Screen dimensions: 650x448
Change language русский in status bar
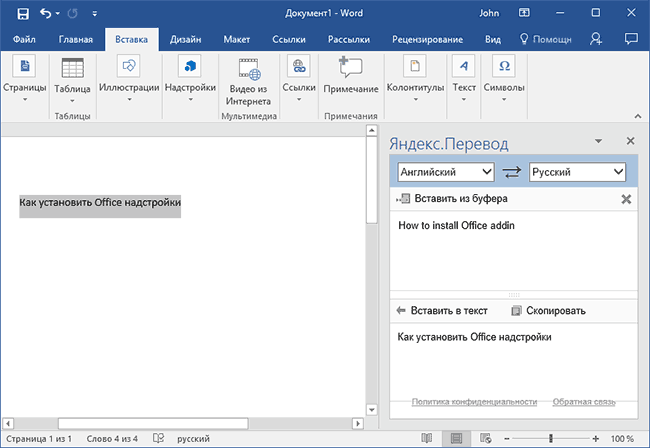(x=193, y=438)
